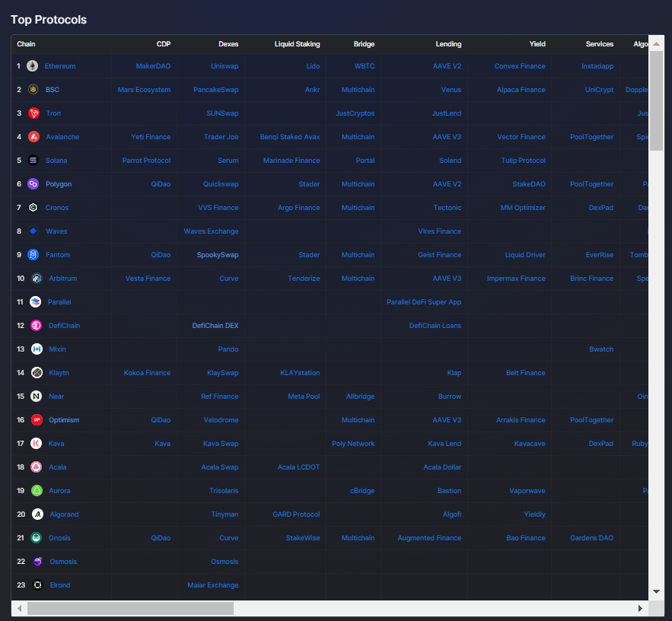Click the vertical scrollbar up arrow

[656, 43]
